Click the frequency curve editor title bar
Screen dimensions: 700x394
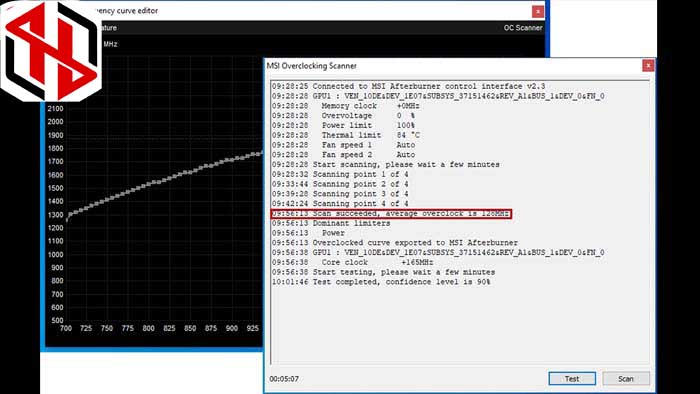click(x=312, y=11)
